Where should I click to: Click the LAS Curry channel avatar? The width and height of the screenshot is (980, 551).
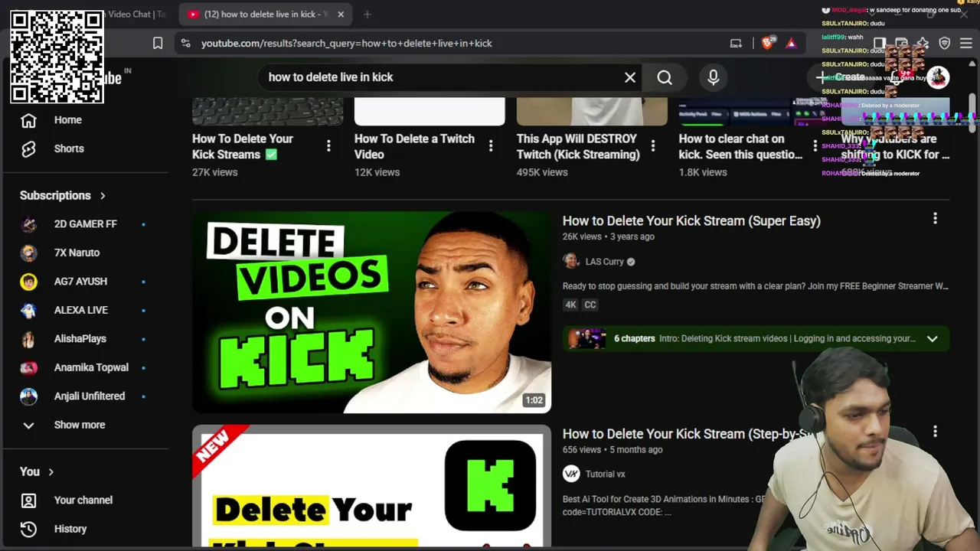click(571, 262)
